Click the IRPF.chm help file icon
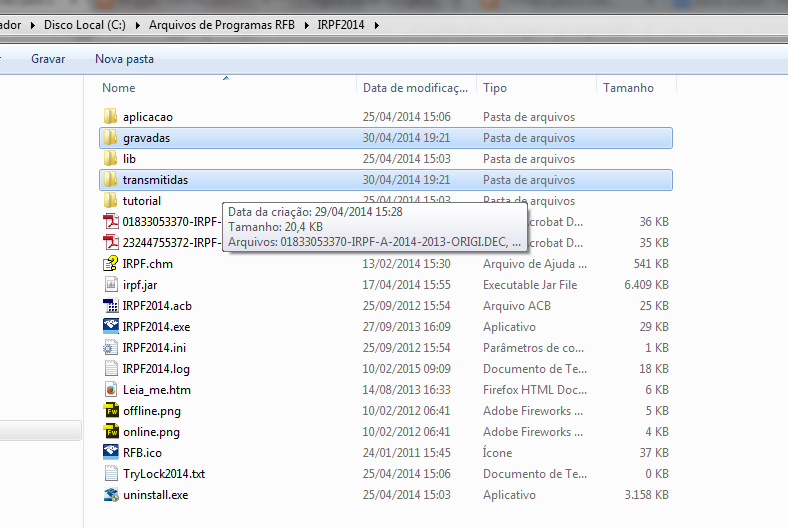Image resolution: width=788 pixels, height=528 pixels. [111, 264]
